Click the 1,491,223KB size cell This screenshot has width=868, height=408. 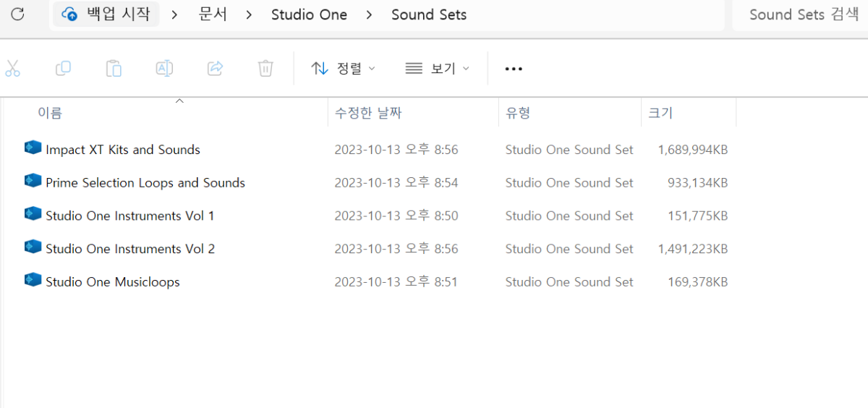click(x=693, y=249)
